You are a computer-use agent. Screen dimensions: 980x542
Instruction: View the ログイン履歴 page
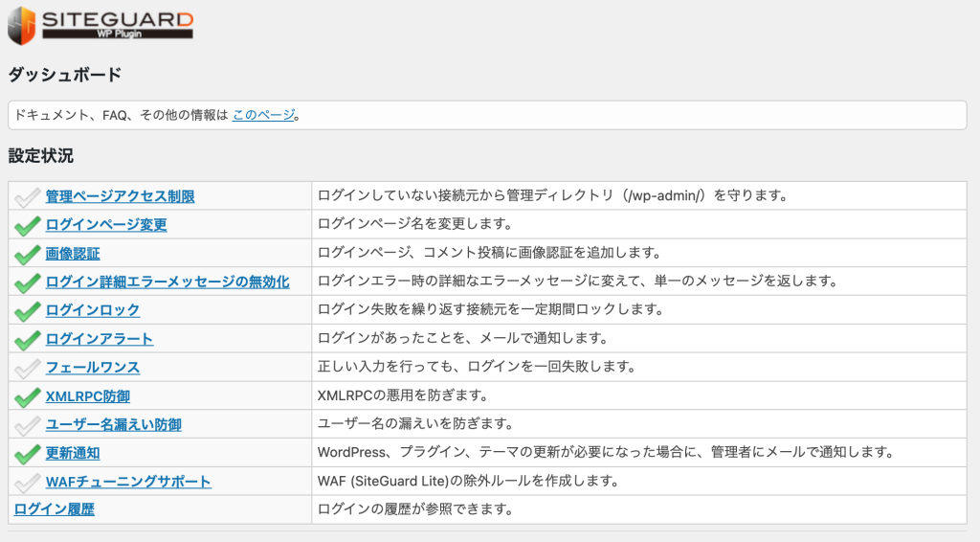click(54, 509)
